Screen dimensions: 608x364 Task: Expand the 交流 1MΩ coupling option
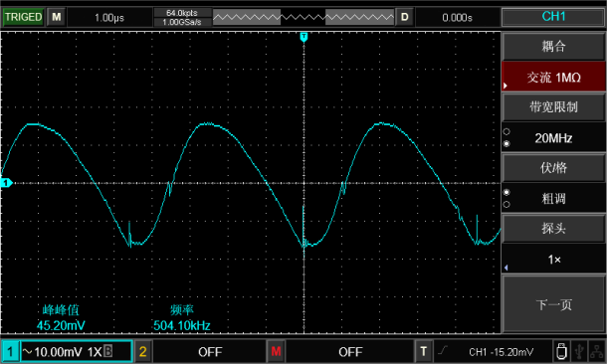point(553,78)
